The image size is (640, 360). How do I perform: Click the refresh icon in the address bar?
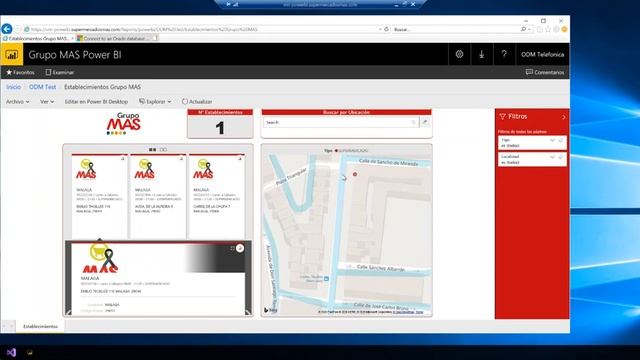(386, 29)
